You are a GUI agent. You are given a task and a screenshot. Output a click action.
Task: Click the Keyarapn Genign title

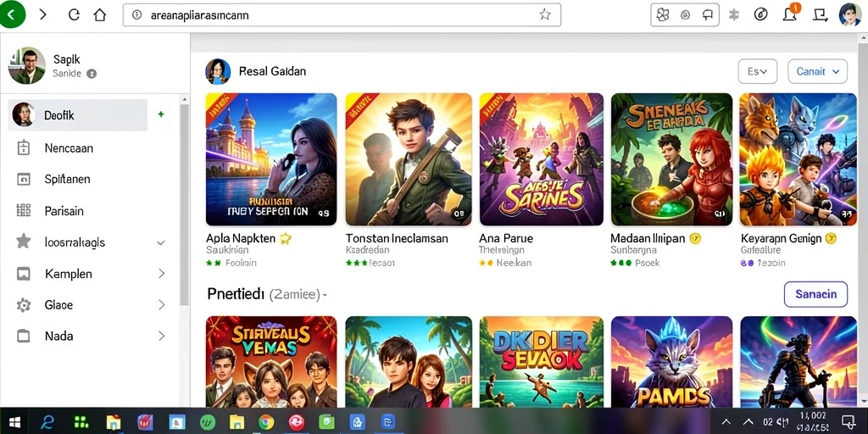[x=781, y=238]
